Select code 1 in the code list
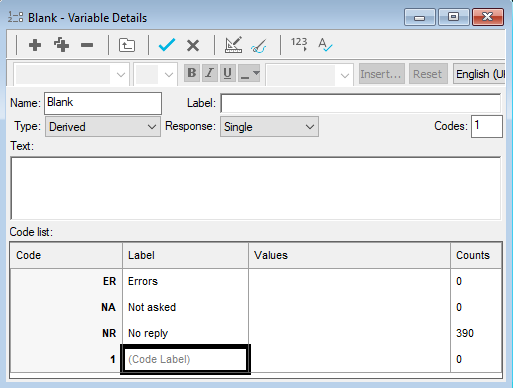513x388 pixels. pyautogui.click(x=66, y=359)
